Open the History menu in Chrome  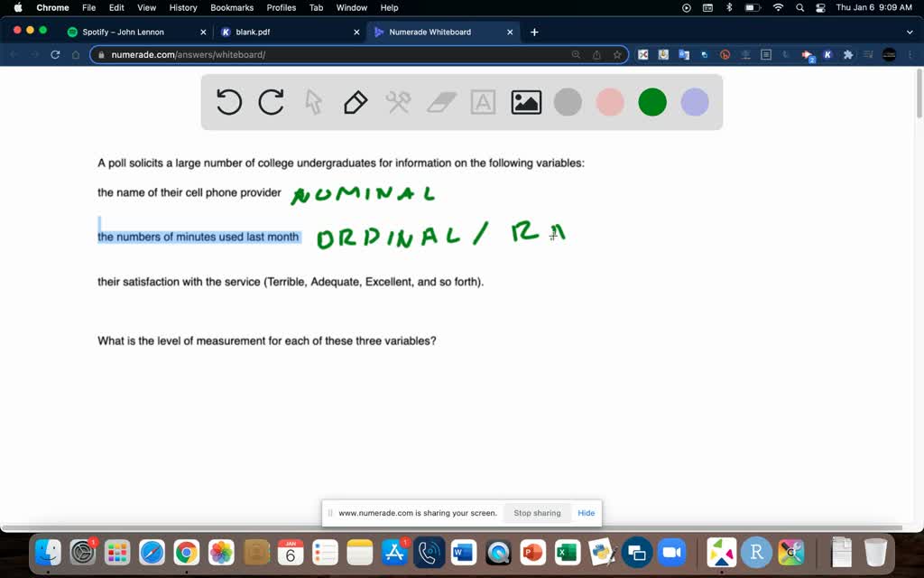point(183,7)
